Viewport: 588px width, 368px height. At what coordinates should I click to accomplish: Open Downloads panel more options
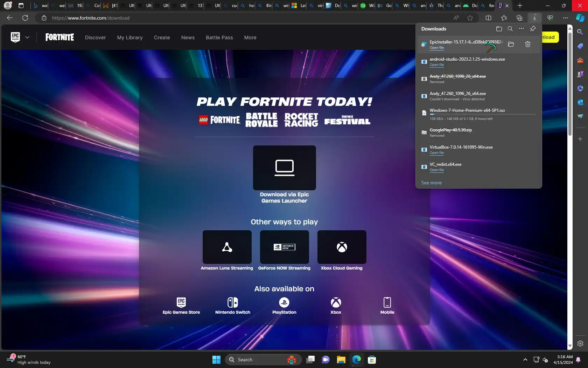[x=521, y=29]
